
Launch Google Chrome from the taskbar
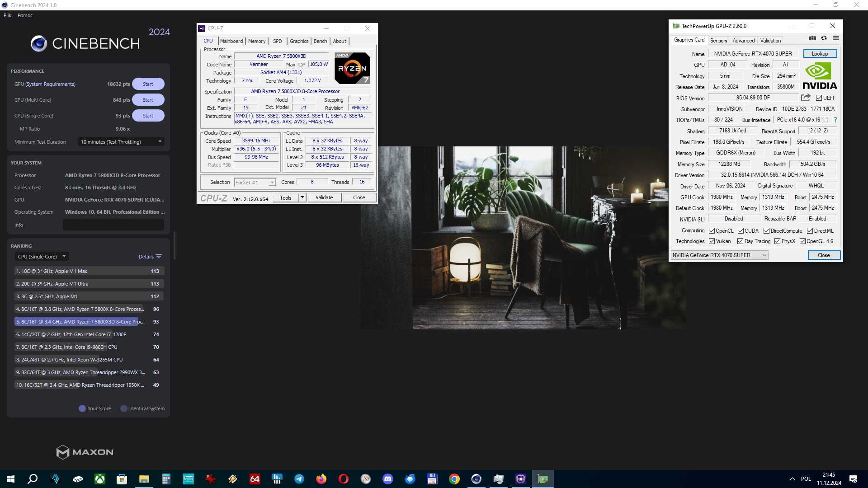pyautogui.click(x=454, y=479)
